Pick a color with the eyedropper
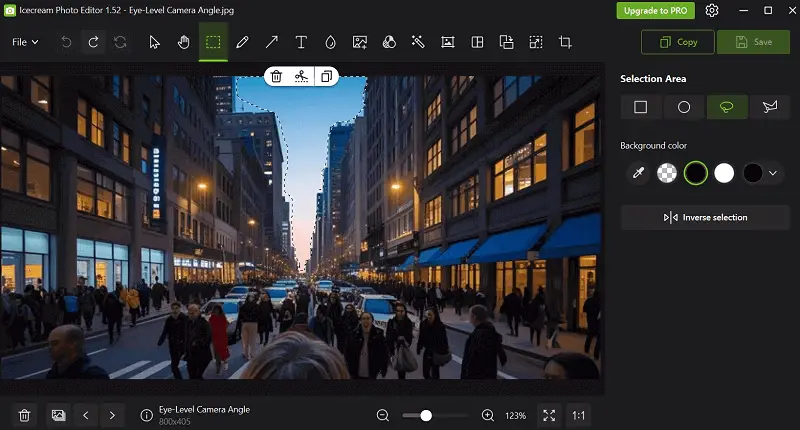 pos(638,173)
